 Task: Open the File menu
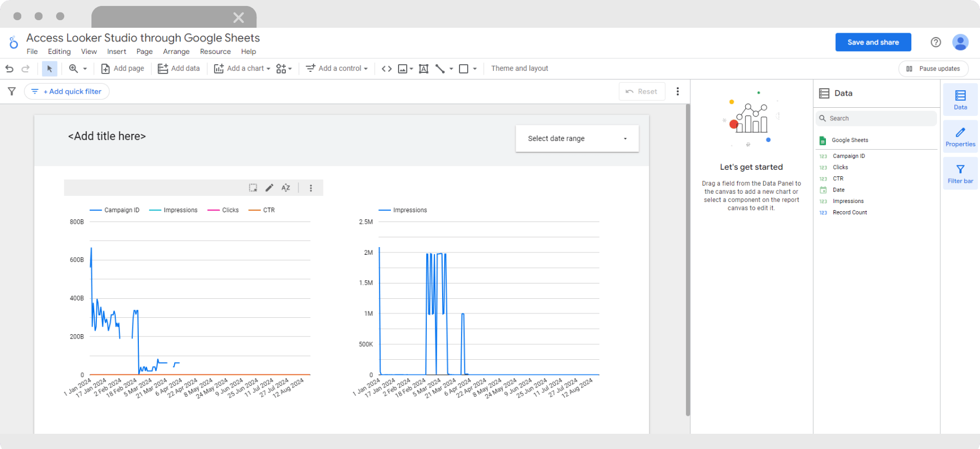[x=32, y=52]
